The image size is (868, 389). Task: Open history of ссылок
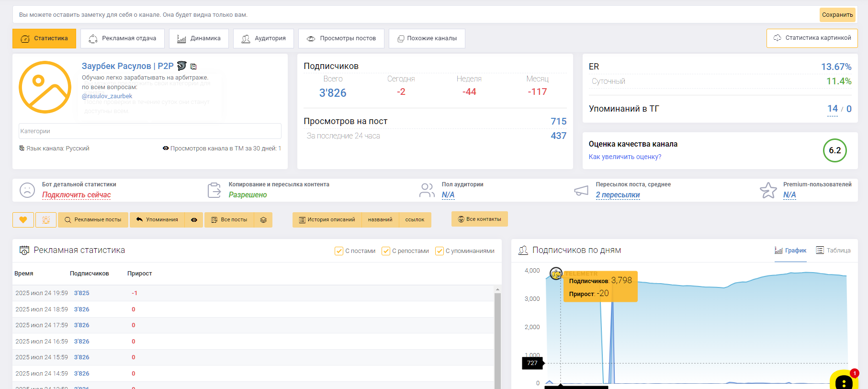[x=415, y=220]
